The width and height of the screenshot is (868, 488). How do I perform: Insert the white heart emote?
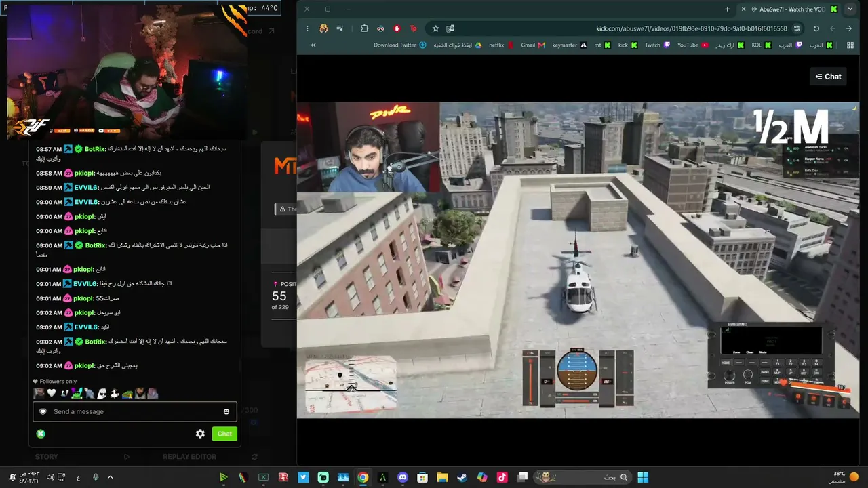[x=51, y=393]
